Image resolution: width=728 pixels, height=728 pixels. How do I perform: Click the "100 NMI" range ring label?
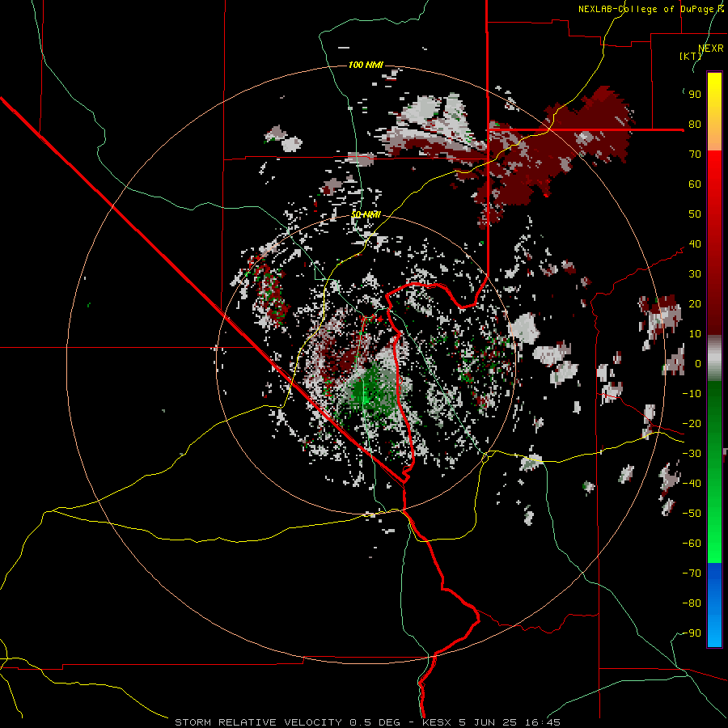[x=366, y=65]
